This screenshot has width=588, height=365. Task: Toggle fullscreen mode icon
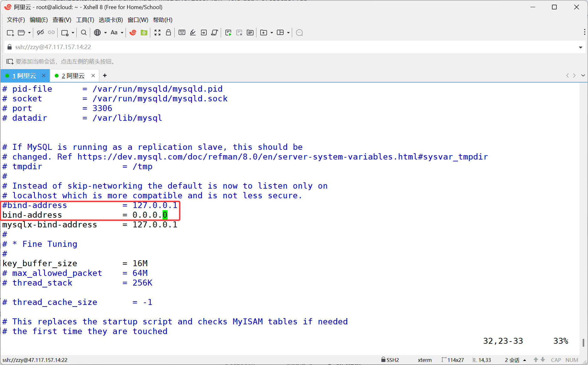(157, 33)
